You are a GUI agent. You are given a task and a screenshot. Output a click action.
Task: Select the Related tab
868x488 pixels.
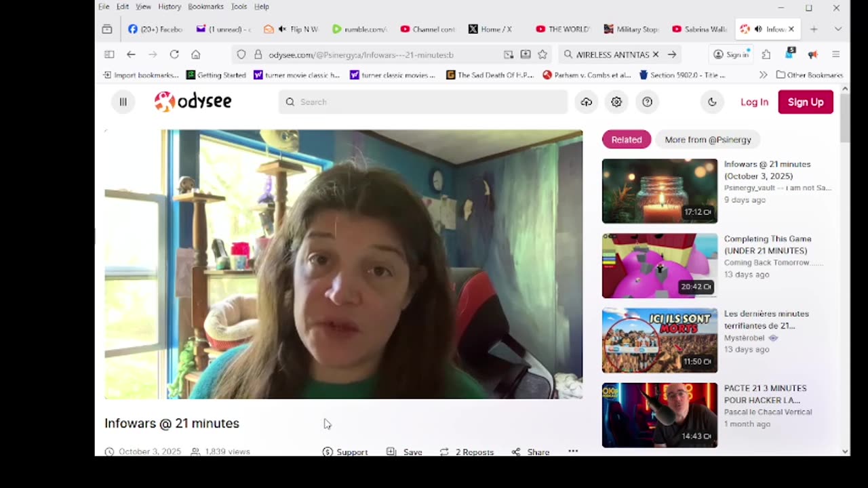[627, 140]
